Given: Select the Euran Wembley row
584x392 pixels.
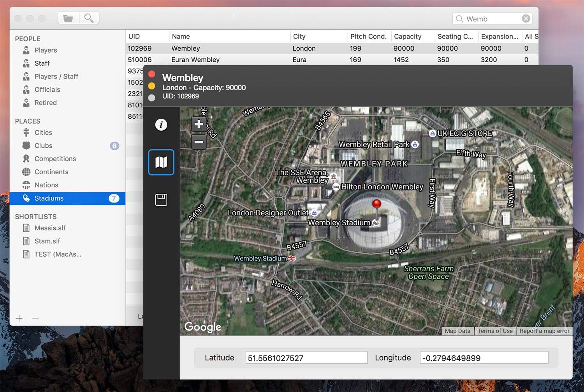Looking at the screenshot, I should click(x=332, y=60).
